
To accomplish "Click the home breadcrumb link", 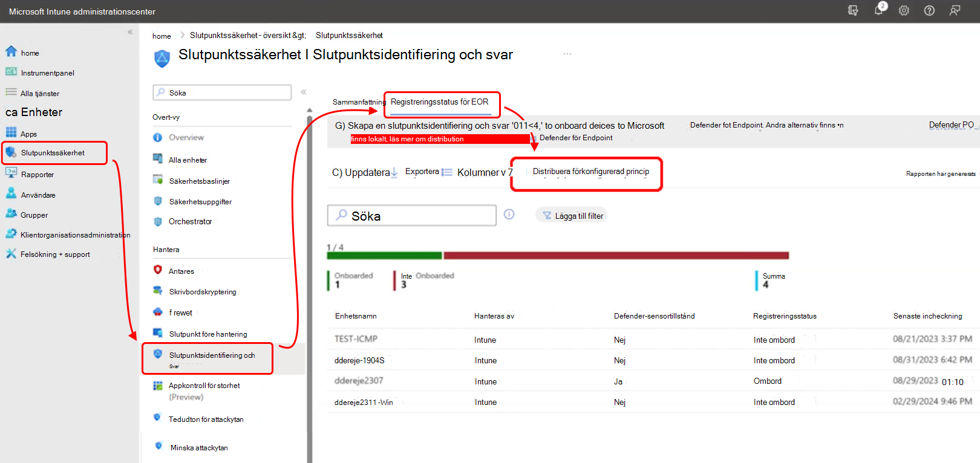I will pyautogui.click(x=162, y=36).
